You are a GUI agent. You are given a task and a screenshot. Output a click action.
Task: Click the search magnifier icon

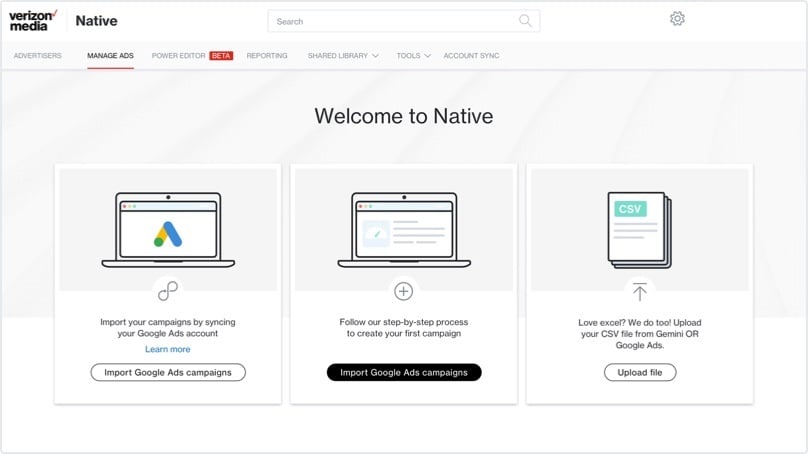click(x=525, y=21)
